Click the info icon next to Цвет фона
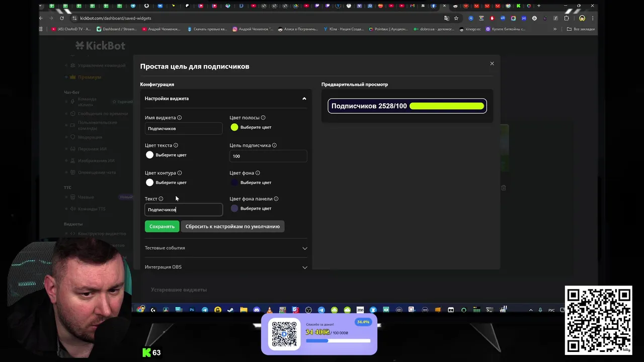The width and height of the screenshot is (644, 362). tap(258, 173)
